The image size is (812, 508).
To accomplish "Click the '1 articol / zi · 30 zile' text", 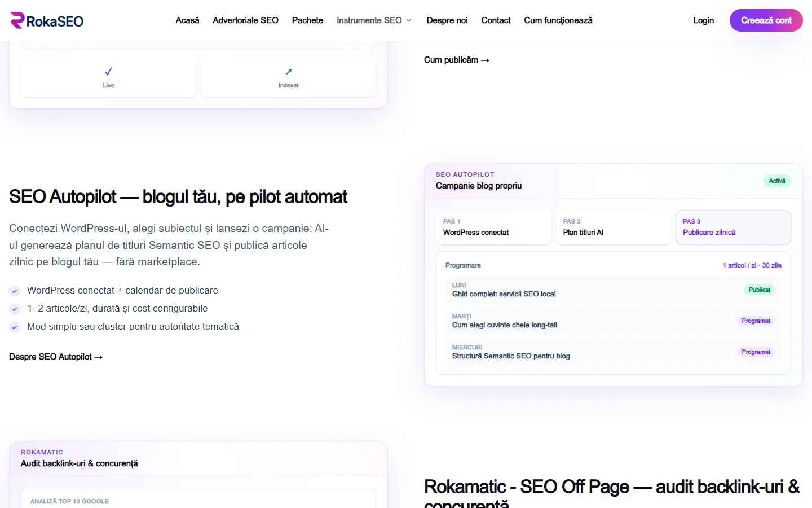I will point(752,265).
